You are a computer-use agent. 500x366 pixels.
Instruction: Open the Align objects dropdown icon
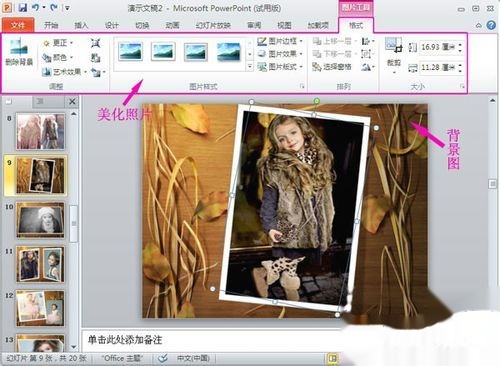point(368,41)
